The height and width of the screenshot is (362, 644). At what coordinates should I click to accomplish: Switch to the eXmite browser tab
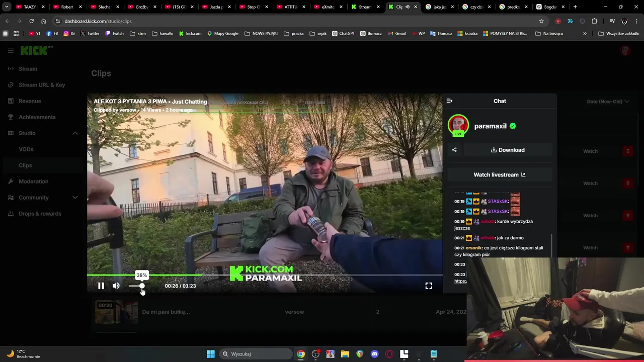328,7
